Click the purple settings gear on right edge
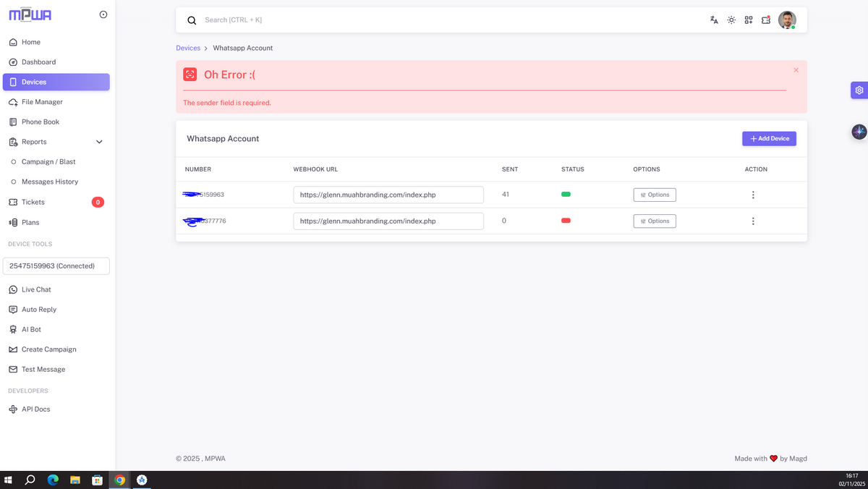868x489 pixels. [859, 90]
